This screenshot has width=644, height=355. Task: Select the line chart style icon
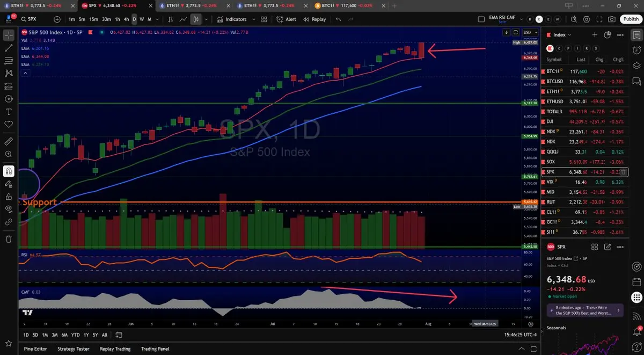click(x=184, y=19)
